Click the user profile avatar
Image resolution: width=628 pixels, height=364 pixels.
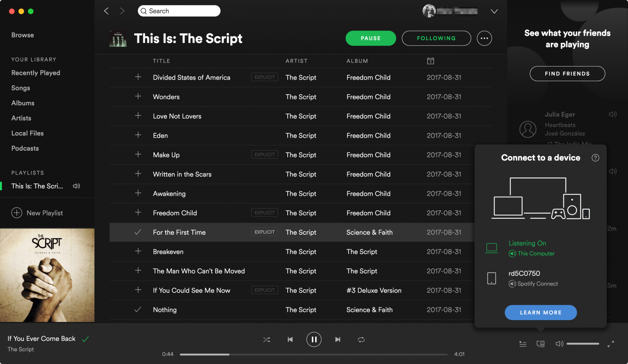click(x=429, y=11)
